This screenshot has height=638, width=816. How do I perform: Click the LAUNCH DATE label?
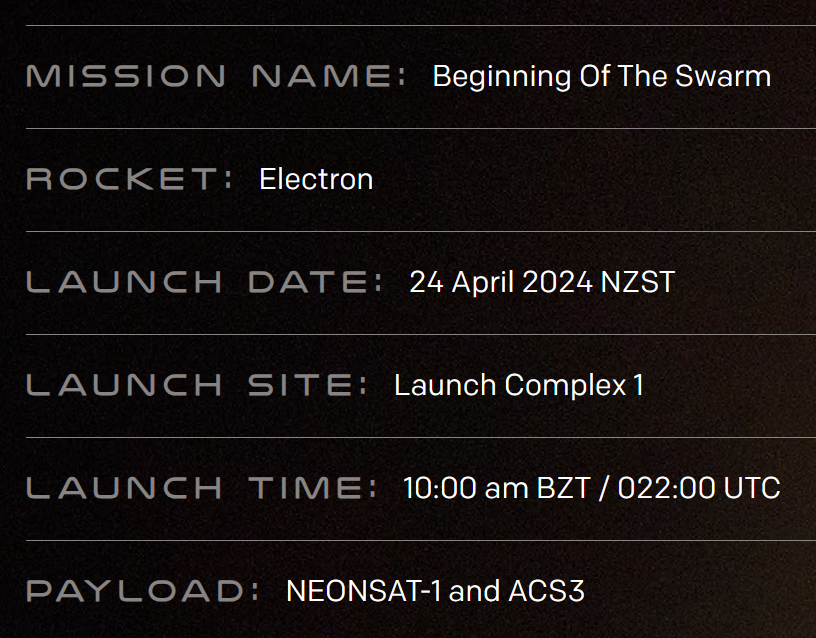pyautogui.click(x=205, y=282)
